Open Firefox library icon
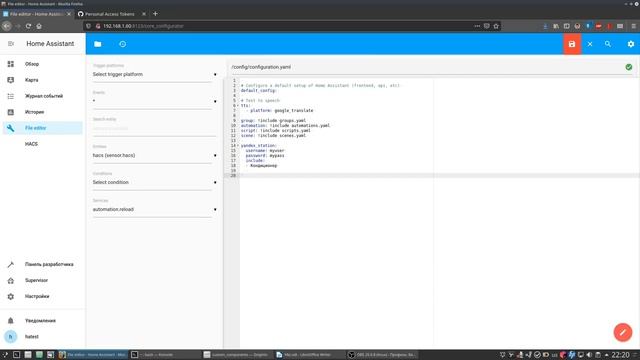Viewport: 640px width, 360px height. click(556, 26)
